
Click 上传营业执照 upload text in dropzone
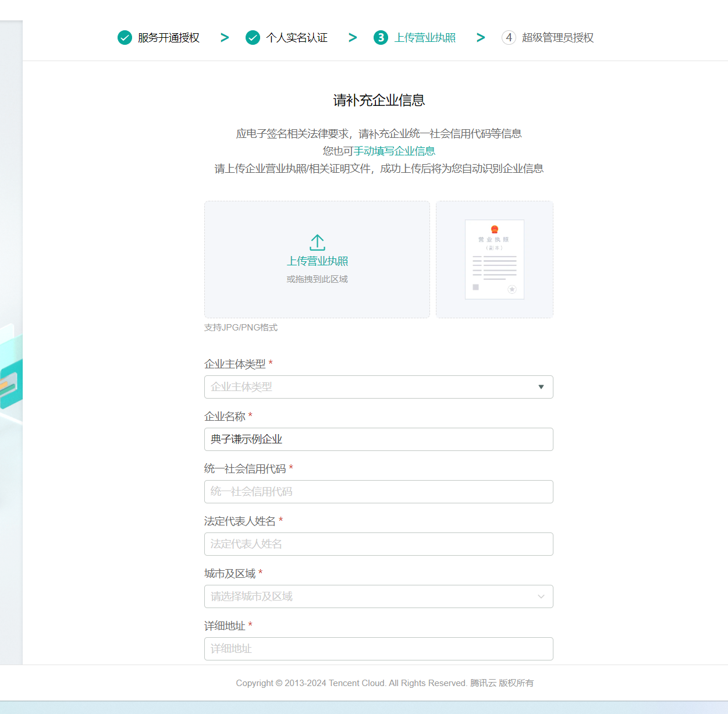click(317, 261)
